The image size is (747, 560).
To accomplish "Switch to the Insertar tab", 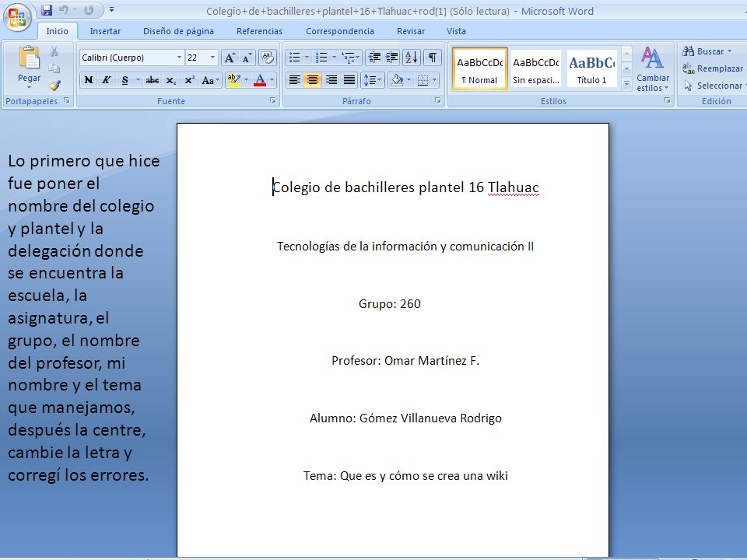I will tap(105, 31).
